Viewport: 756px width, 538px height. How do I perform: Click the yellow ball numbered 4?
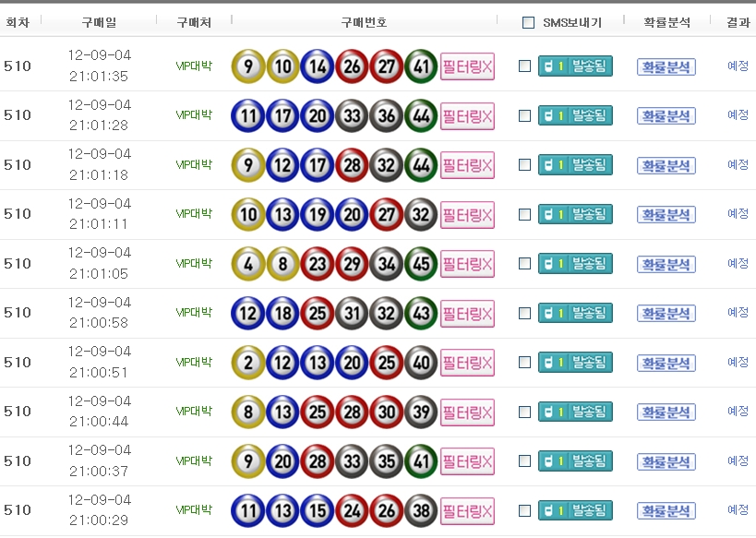247,264
